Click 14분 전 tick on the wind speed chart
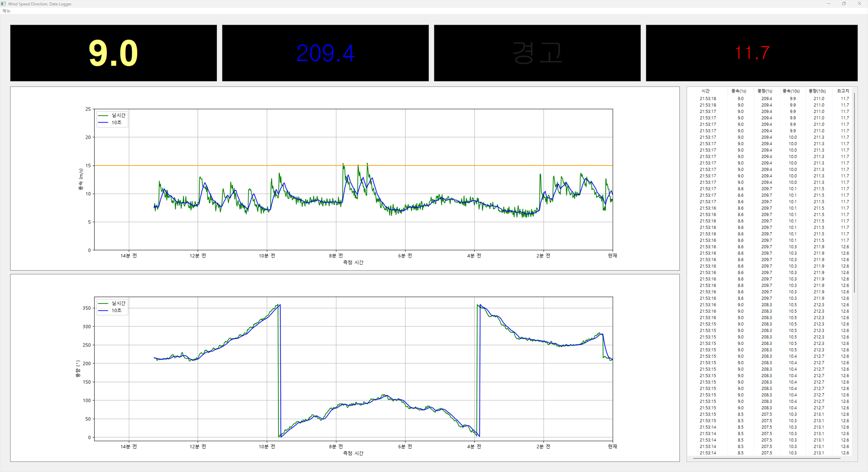The width and height of the screenshot is (868, 472). pos(129,256)
